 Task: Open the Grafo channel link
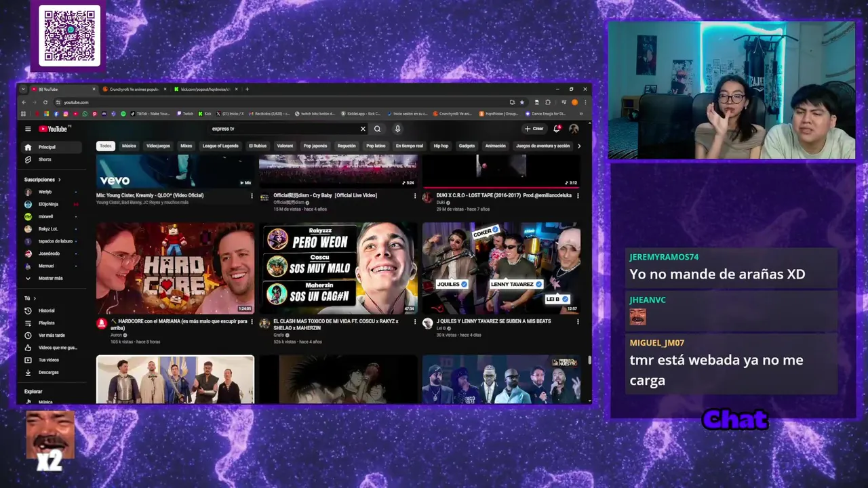(279, 335)
